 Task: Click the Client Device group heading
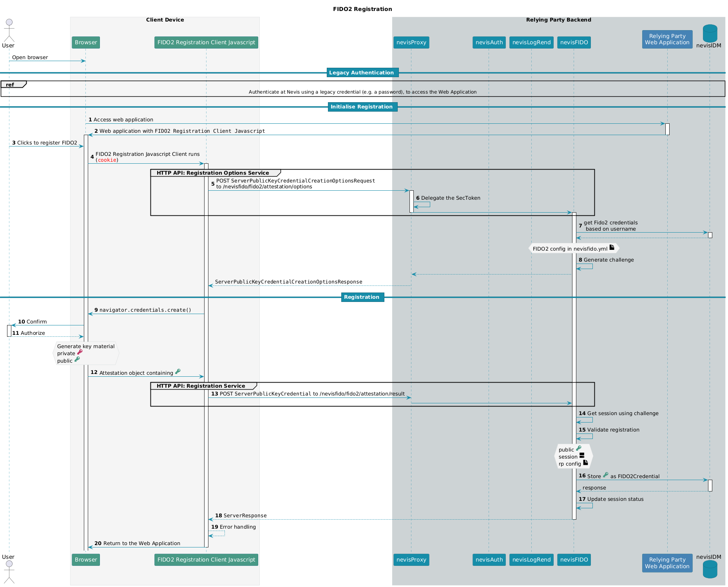click(165, 20)
